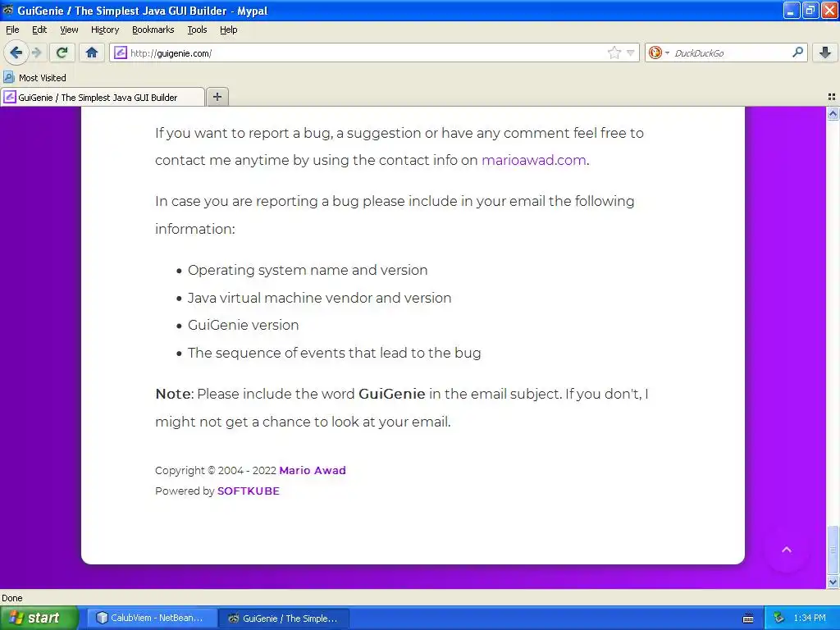
Task: Open the Help menu
Action: tap(229, 30)
